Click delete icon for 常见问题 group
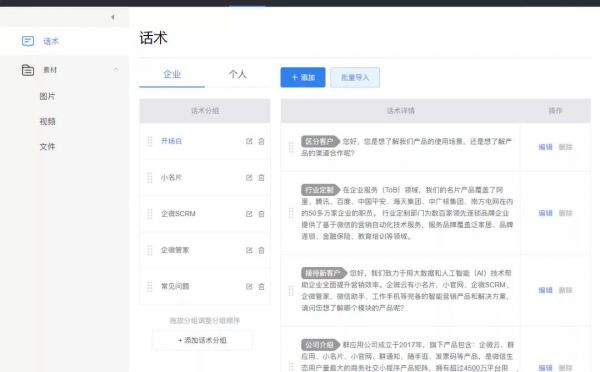 pyautogui.click(x=261, y=286)
